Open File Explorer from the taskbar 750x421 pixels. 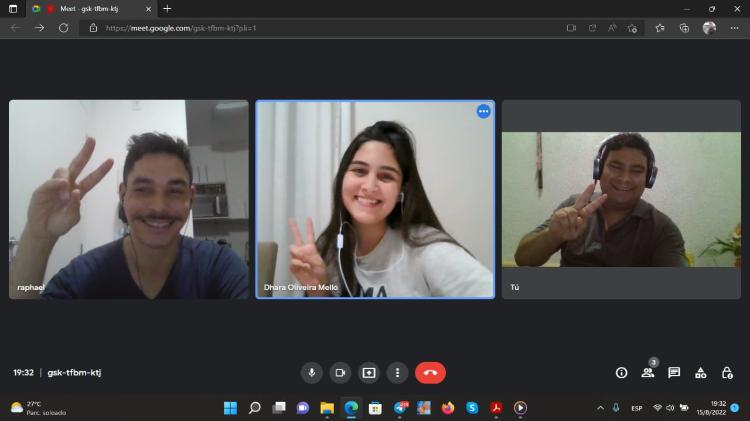(x=327, y=408)
